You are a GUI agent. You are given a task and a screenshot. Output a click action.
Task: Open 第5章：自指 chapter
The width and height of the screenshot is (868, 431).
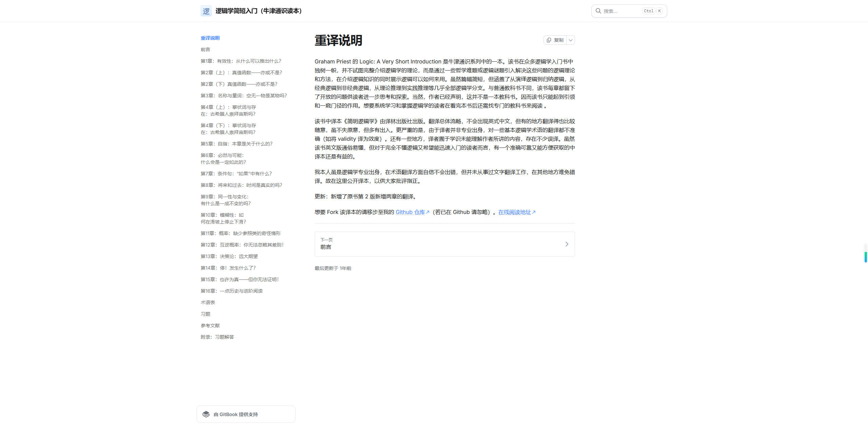tap(236, 144)
